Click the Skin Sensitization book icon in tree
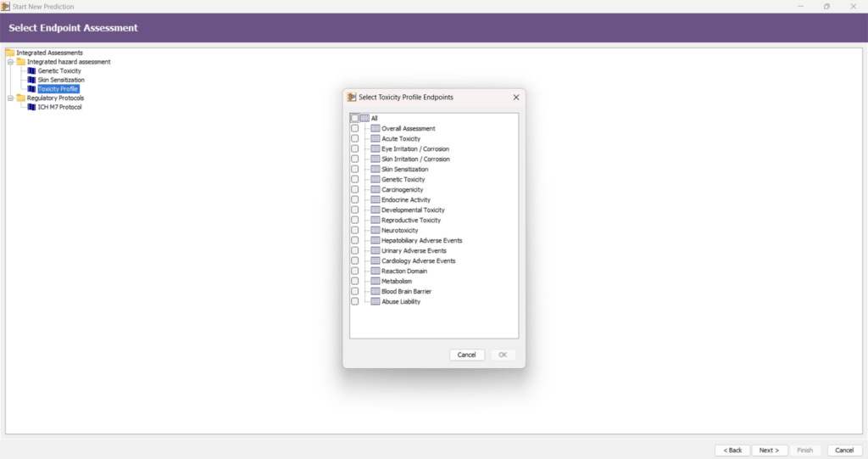This screenshot has width=868, height=459. (x=31, y=80)
